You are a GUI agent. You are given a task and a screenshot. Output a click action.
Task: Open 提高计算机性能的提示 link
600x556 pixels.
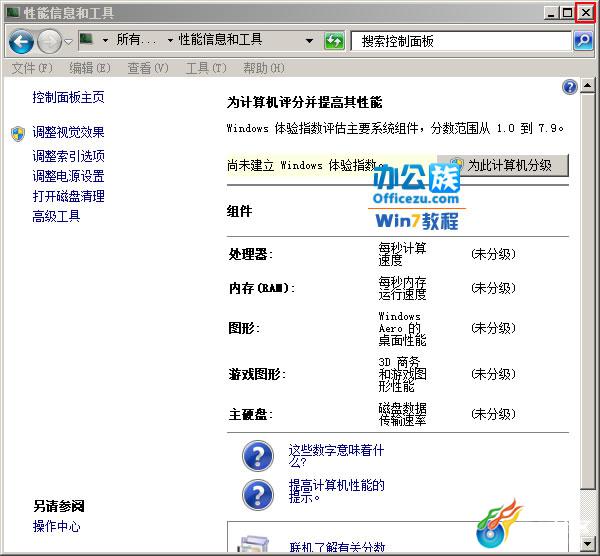click(336, 491)
